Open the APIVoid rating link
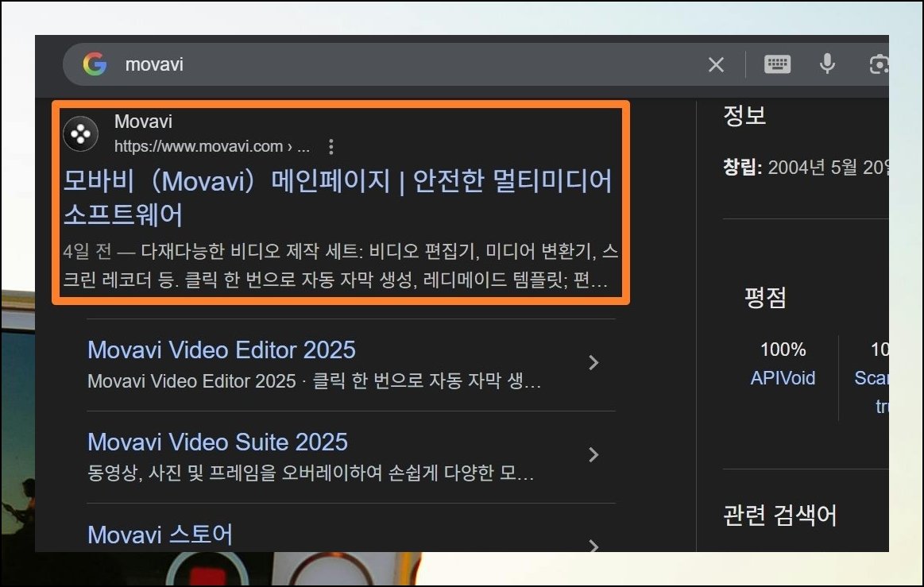Screen dimensions: 924x587 tap(783, 378)
